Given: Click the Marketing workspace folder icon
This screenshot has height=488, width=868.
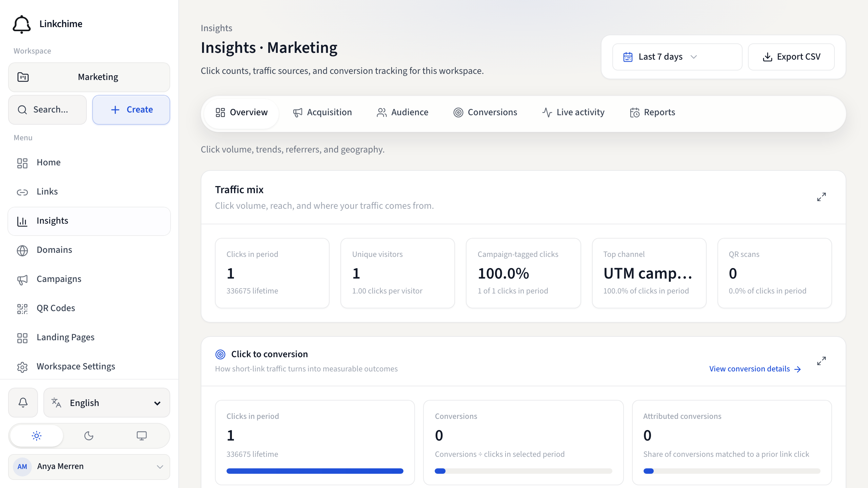Looking at the screenshot, I should pyautogui.click(x=23, y=77).
